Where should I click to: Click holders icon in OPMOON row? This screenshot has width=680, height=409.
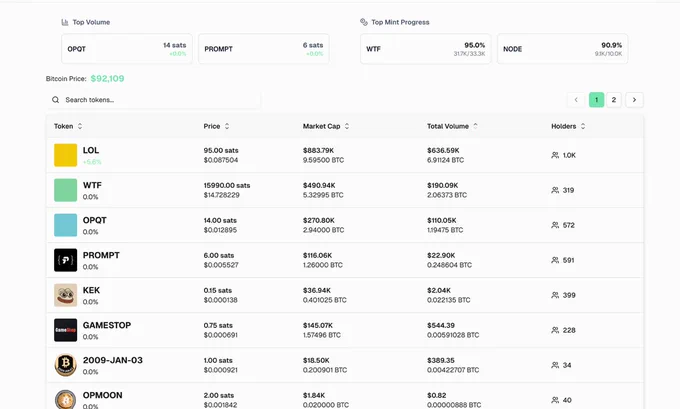coord(555,400)
